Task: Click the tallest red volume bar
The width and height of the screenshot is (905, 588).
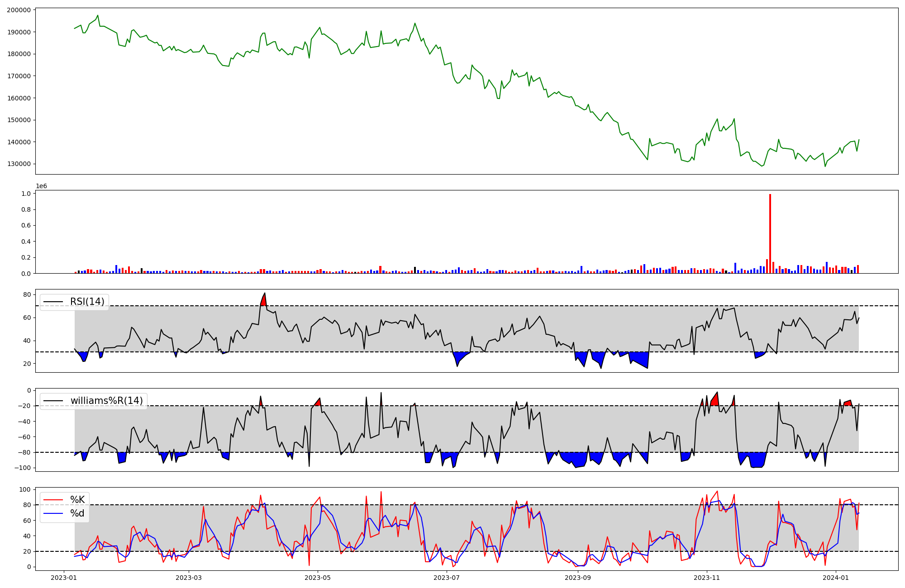Action: (770, 233)
